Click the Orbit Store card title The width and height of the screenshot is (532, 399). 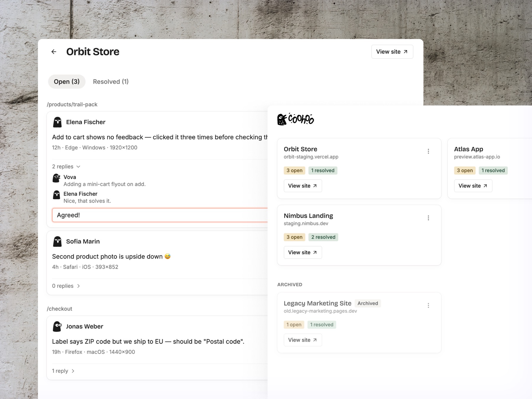[x=300, y=149]
